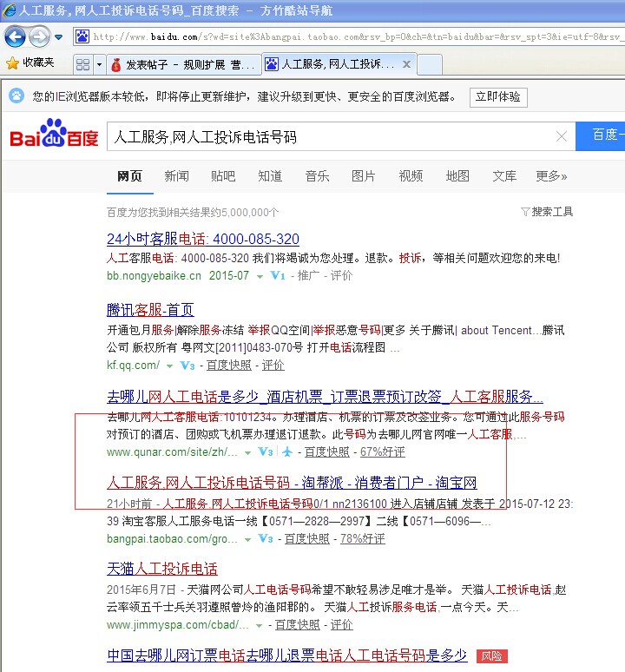Expand the 更多» categories
Viewport: 625px width, 672px height.
(x=551, y=176)
